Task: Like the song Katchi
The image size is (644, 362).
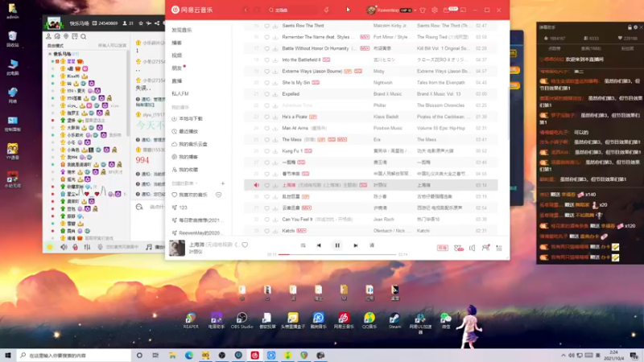Action: [266, 231]
